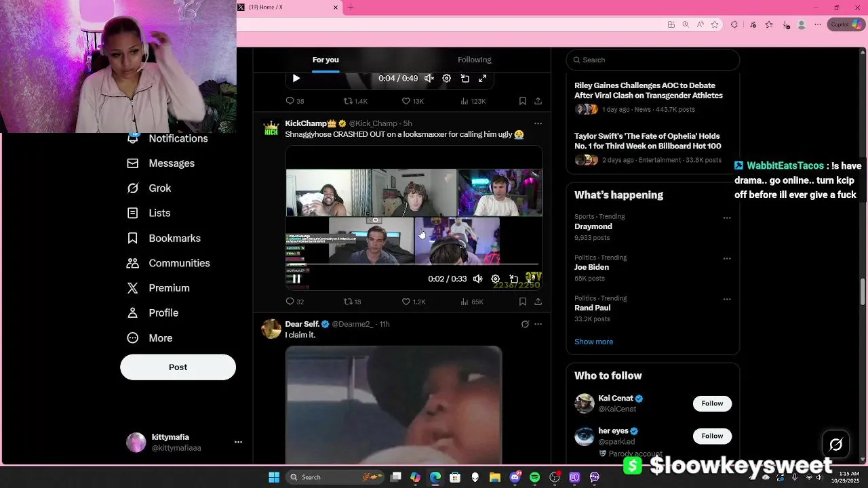Open File Explorer from taskbar

495,477
